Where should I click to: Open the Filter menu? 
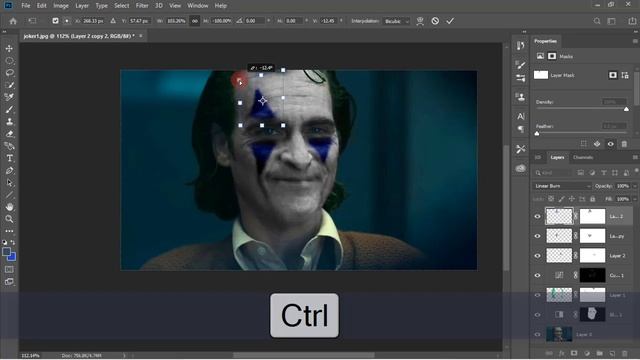(142, 6)
